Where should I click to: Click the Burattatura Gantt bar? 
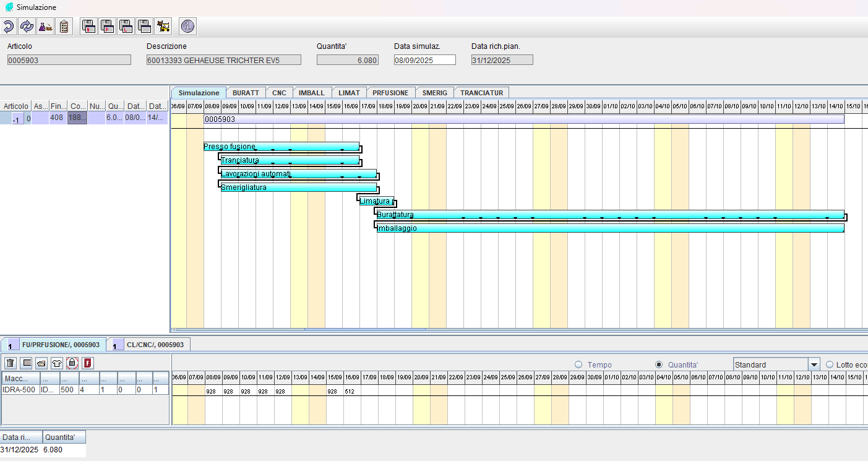609,215
